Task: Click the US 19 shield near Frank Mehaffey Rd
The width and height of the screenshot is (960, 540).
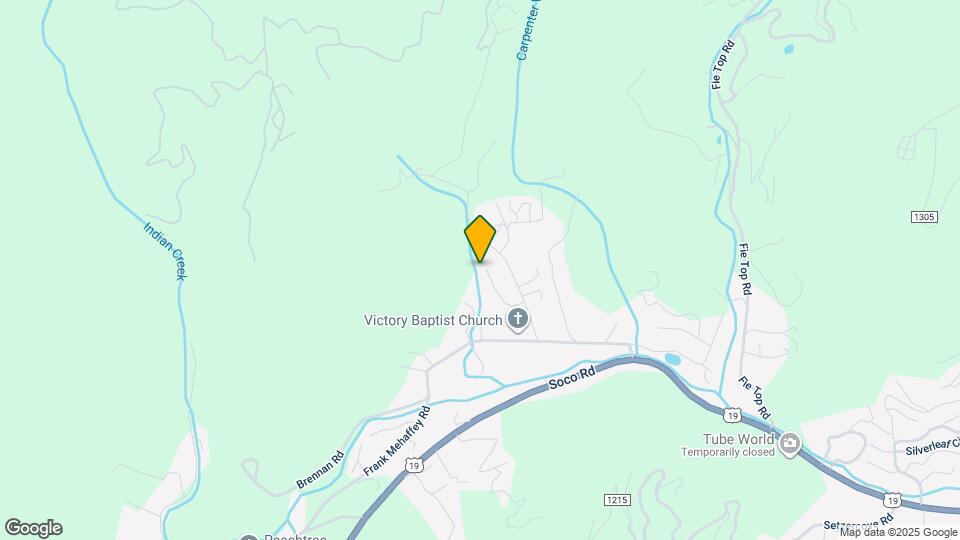Action: [x=414, y=465]
